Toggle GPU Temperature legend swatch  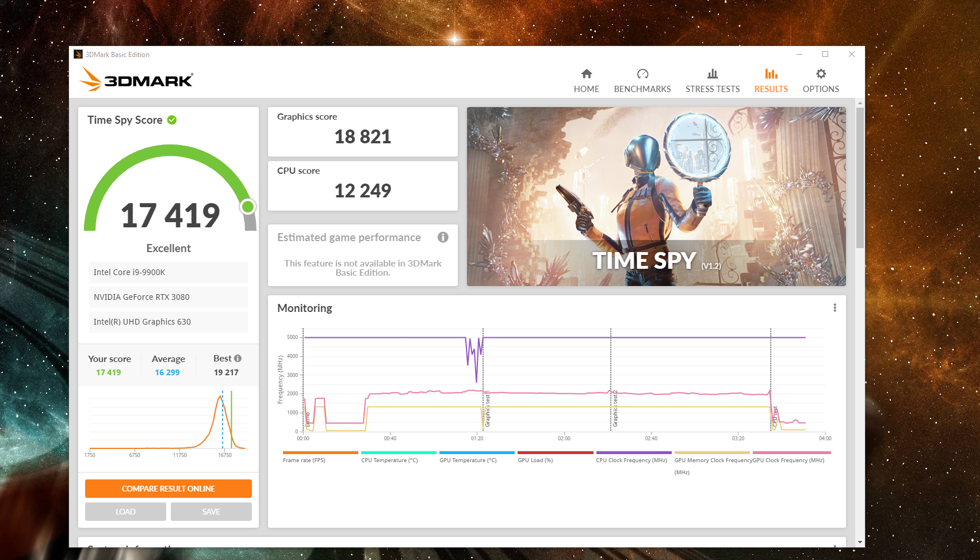click(x=477, y=452)
